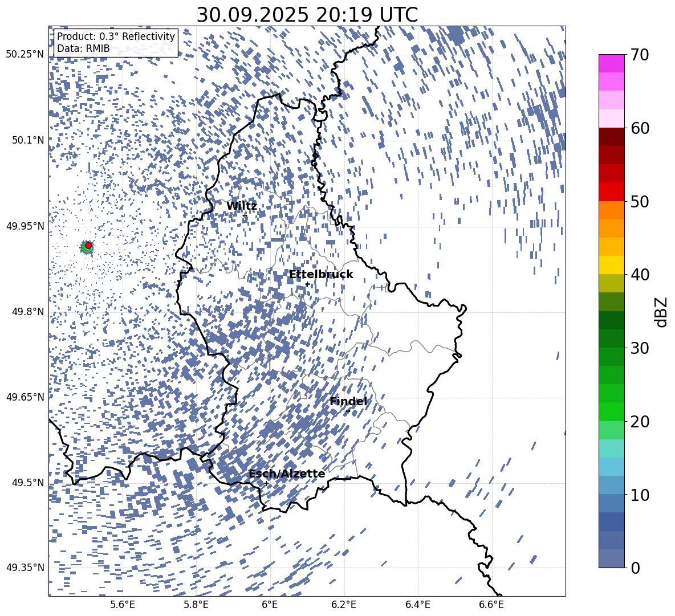Click the 'Product: 0.3° Reflectivity' label
Screen dimensions: 675x616
coord(116,36)
